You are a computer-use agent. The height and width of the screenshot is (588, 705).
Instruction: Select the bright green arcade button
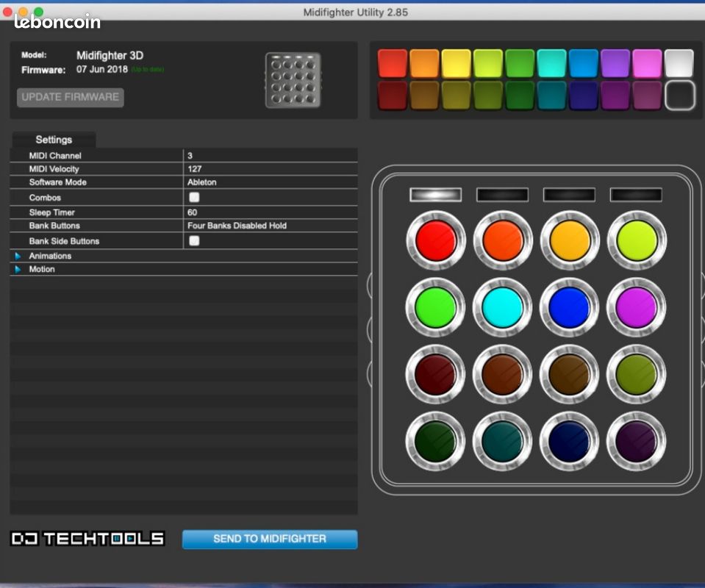436,307
